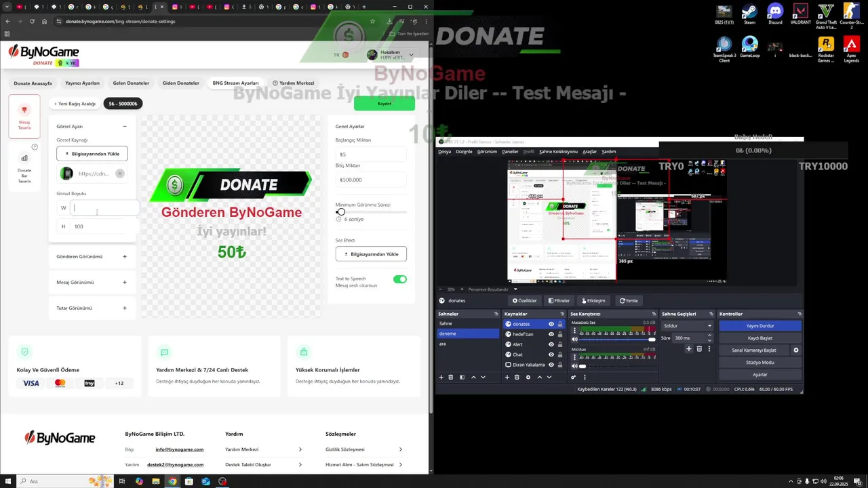
Task: Open the Giden Donateler tab
Action: click(x=181, y=83)
